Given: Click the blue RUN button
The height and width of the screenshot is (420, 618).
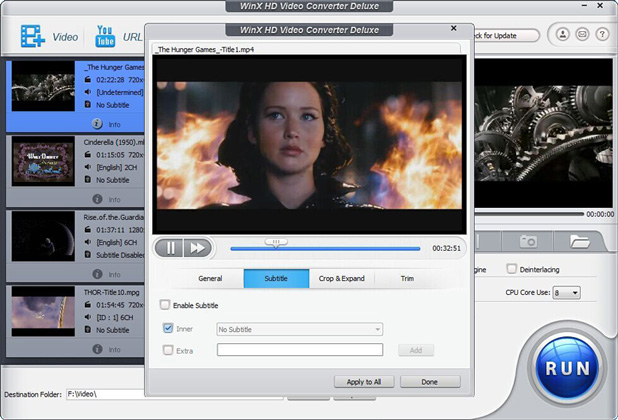Looking at the screenshot, I should point(568,368).
